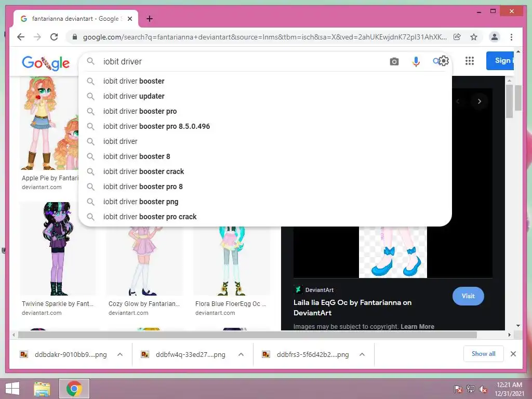Image resolution: width=532 pixels, height=399 pixels.
Task: Pick suggestion iobit driver booster crack
Action: coord(265,171)
